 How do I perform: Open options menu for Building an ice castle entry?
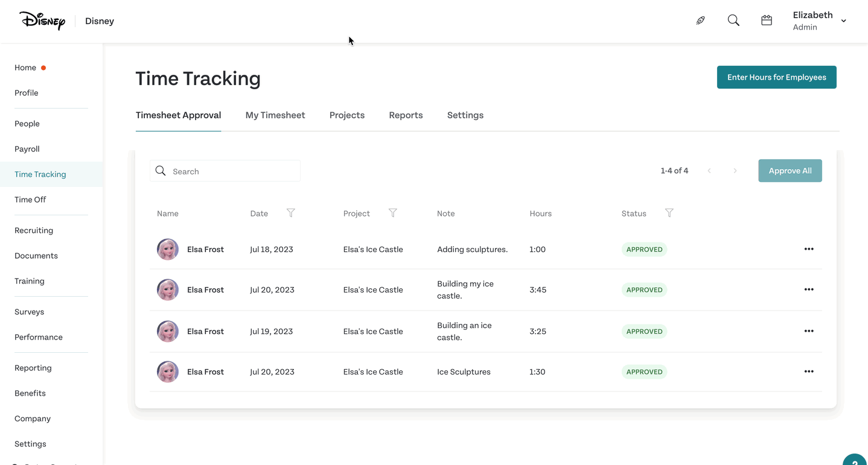809,331
